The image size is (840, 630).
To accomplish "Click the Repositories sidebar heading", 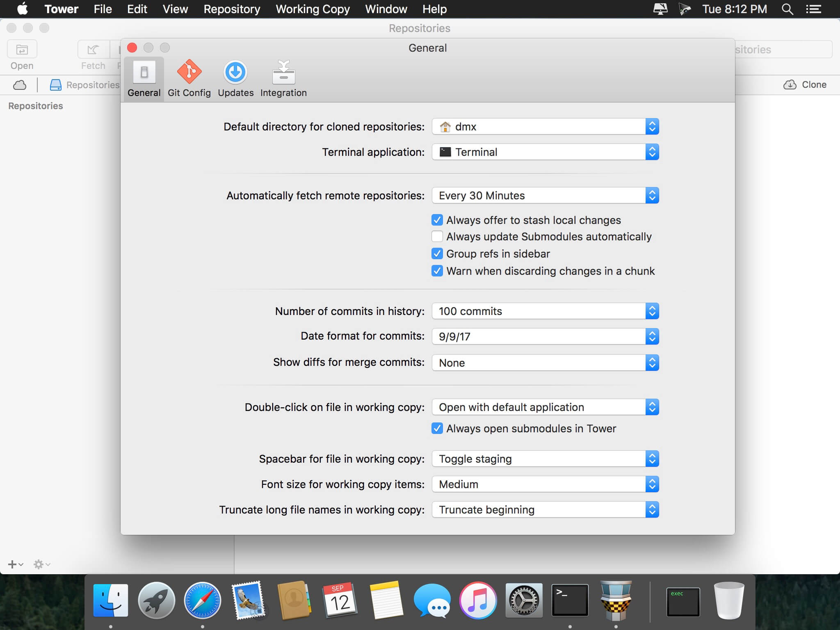I will point(36,106).
